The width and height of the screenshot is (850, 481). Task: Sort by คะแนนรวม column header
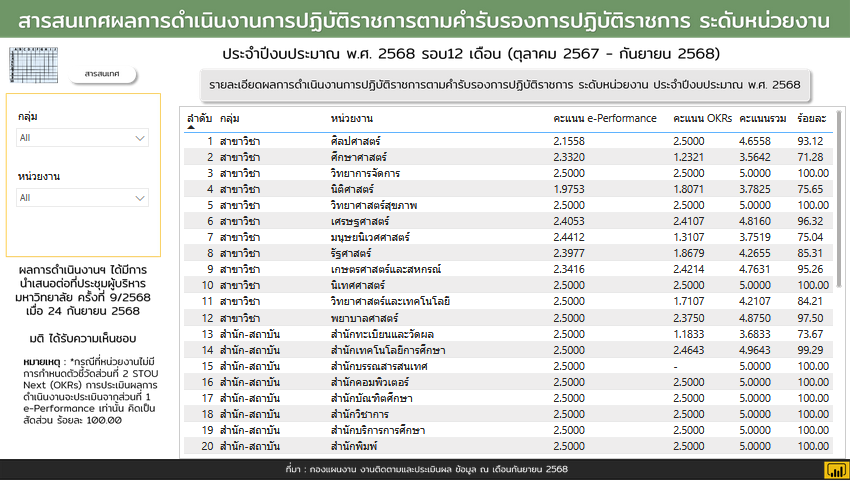point(763,119)
